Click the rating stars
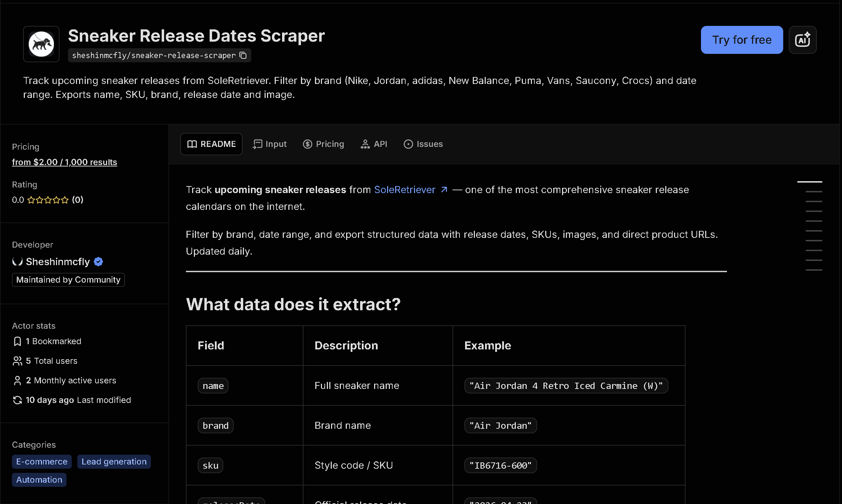The width and height of the screenshot is (842, 504). 48,200
